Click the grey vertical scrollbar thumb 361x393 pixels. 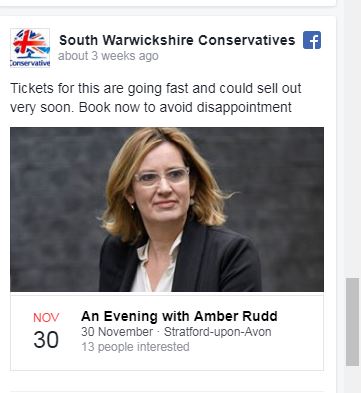pos(352,322)
